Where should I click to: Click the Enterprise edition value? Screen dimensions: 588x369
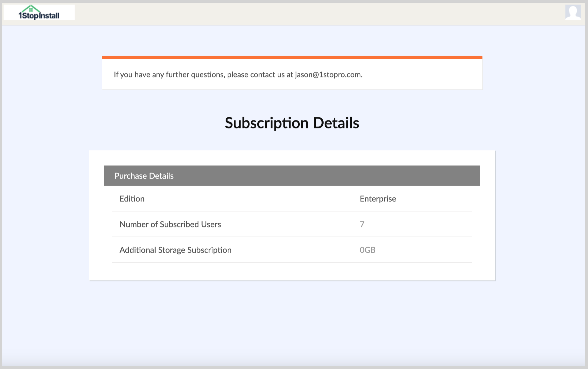click(x=378, y=199)
